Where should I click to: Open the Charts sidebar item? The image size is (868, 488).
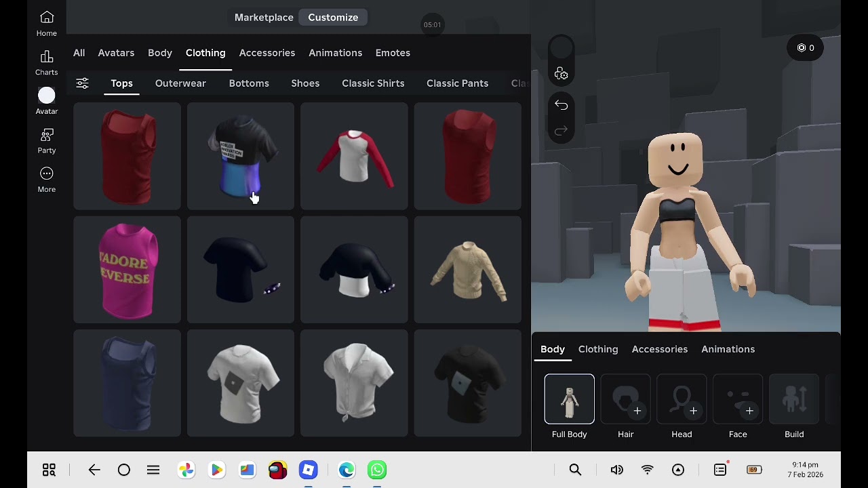click(x=46, y=62)
